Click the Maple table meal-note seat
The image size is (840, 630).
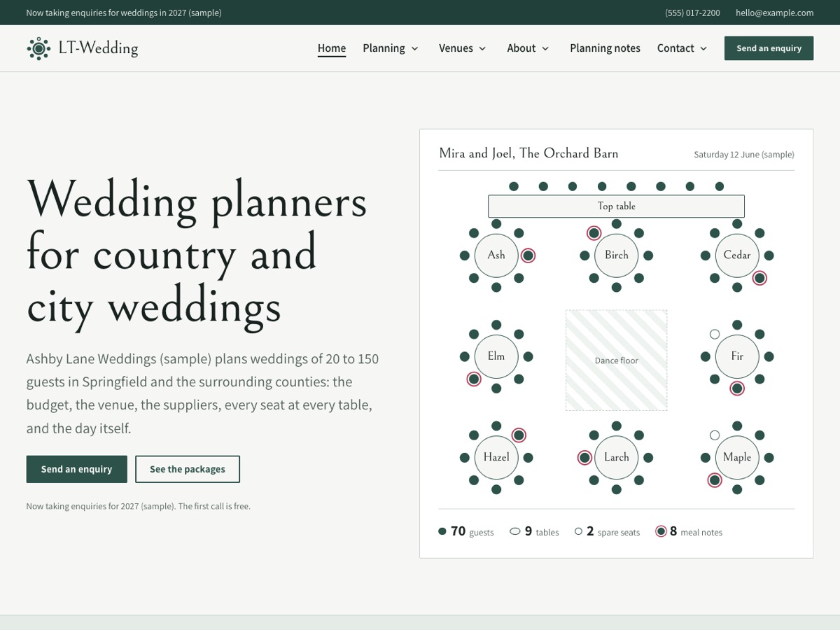pyautogui.click(x=715, y=480)
